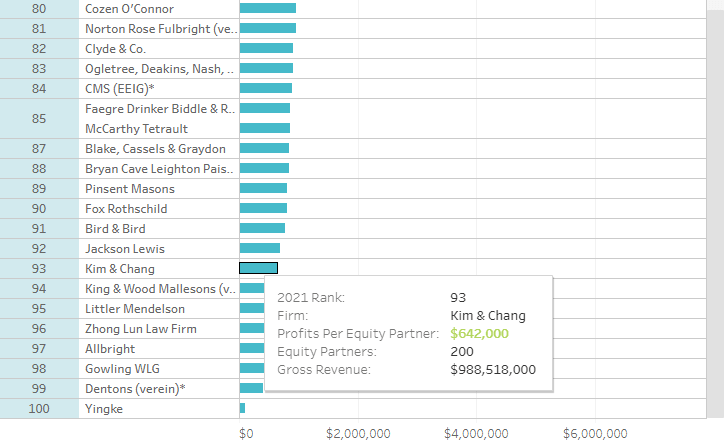Click the Bryan Cave Leighton bar
726x444 pixels.
click(264, 168)
